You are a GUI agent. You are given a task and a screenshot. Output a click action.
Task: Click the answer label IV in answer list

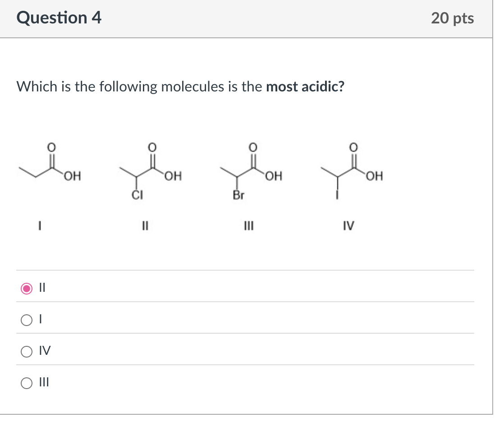pos(44,351)
